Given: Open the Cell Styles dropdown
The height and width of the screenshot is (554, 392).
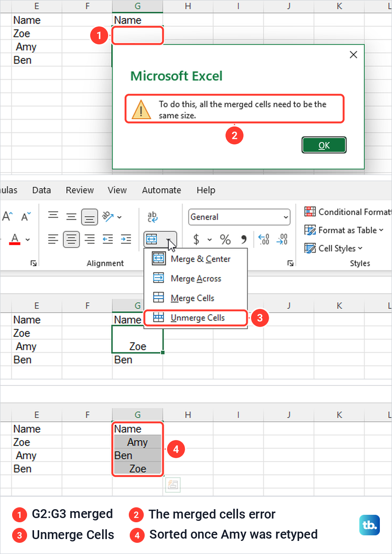Looking at the screenshot, I should (x=333, y=248).
